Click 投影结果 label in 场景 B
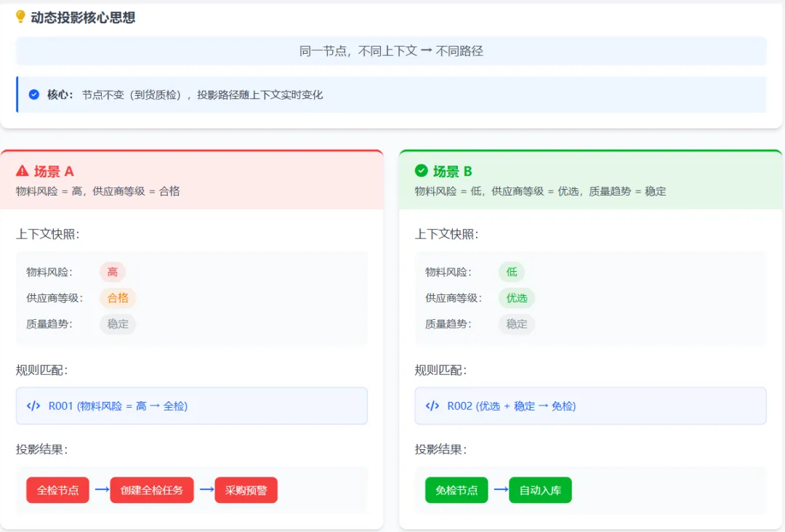 (440, 449)
